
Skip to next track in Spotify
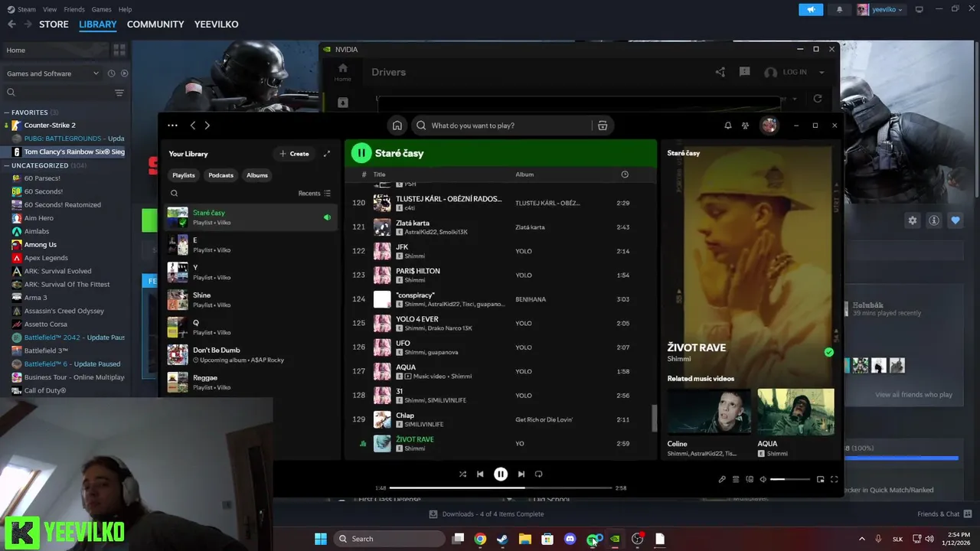[x=521, y=474]
